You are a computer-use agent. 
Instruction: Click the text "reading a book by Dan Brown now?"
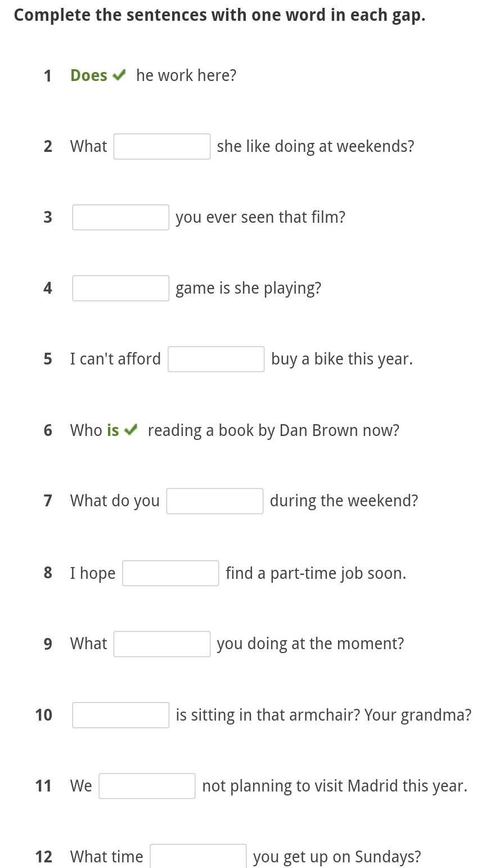click(x=273, y=430)
